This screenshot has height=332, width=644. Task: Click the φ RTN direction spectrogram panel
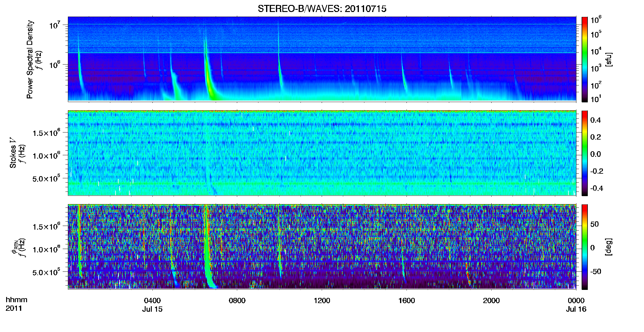coord(322,247)
